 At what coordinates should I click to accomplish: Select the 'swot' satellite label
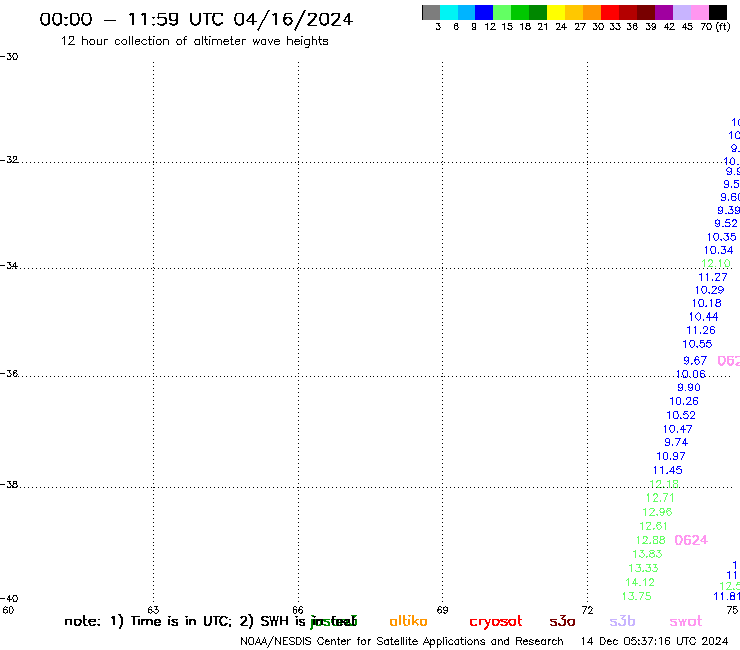(686, 621)
